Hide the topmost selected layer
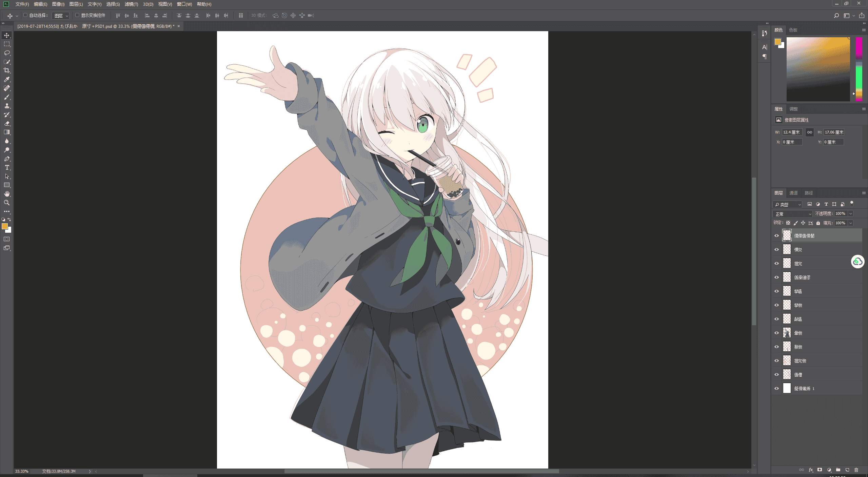This screenshot has height=477, width=868. 777,235
